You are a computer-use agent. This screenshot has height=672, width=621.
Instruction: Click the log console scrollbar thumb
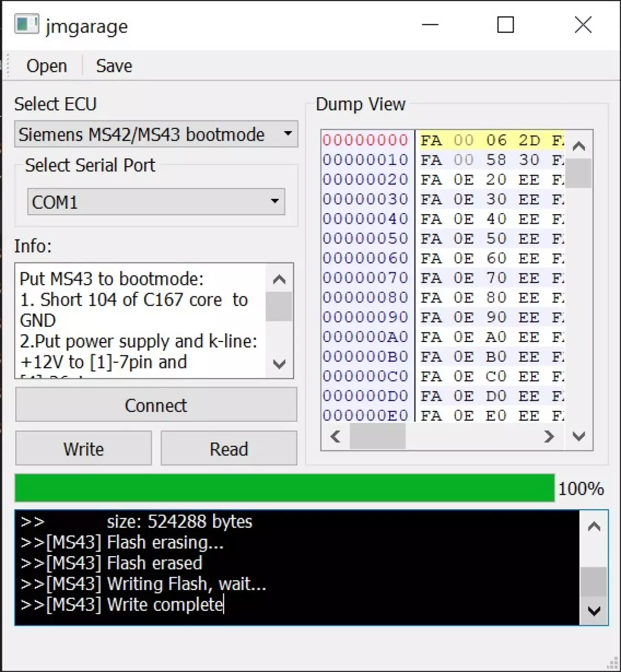coord(594,582)
